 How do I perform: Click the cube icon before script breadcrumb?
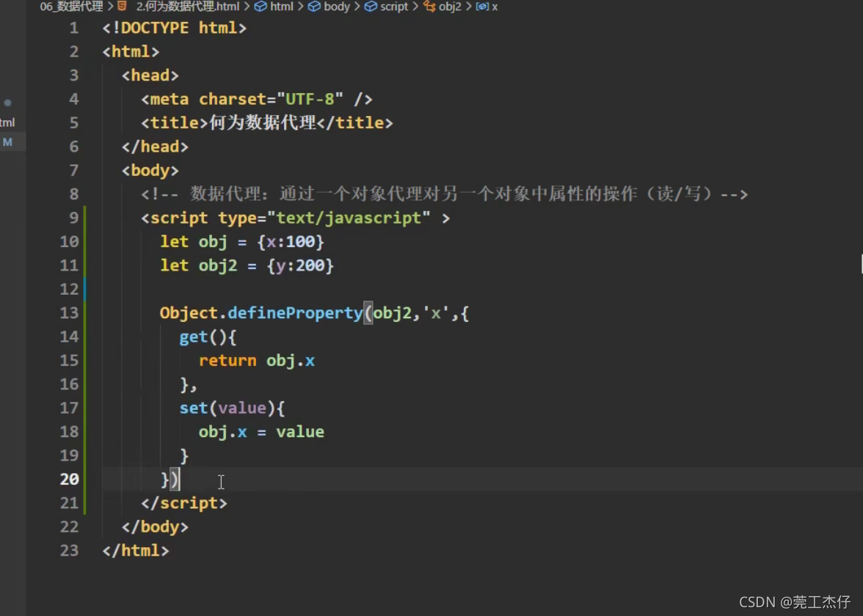coord(371,7)
